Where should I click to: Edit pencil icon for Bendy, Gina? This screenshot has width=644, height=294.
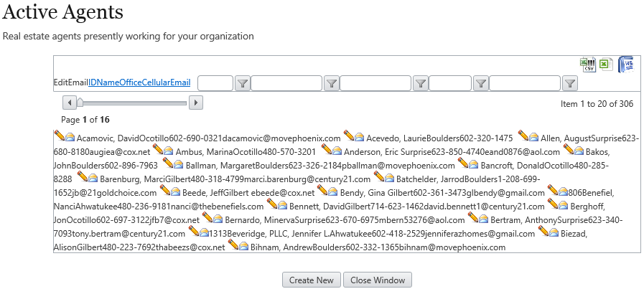[322, 189]
